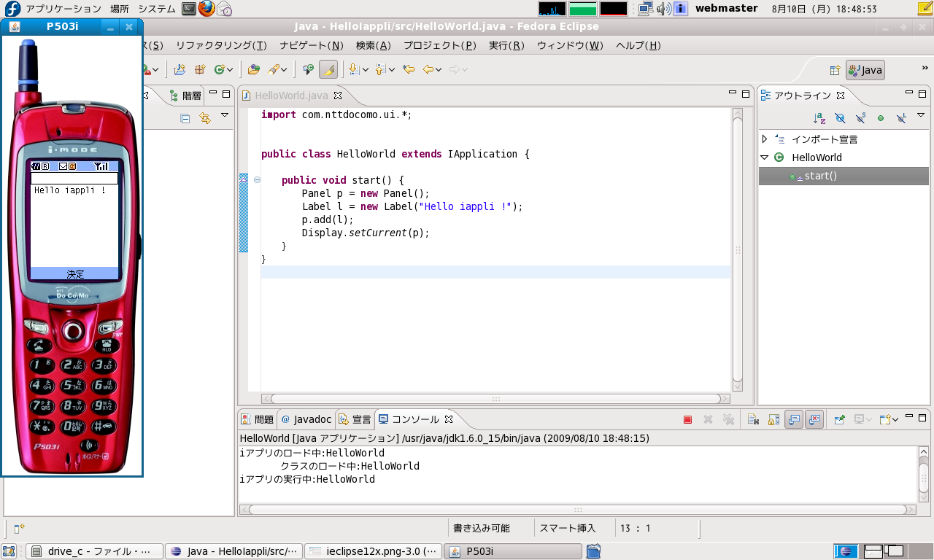Switch to the 問題 problems tab
Viewport: 934px width, 560px height.
257,419
